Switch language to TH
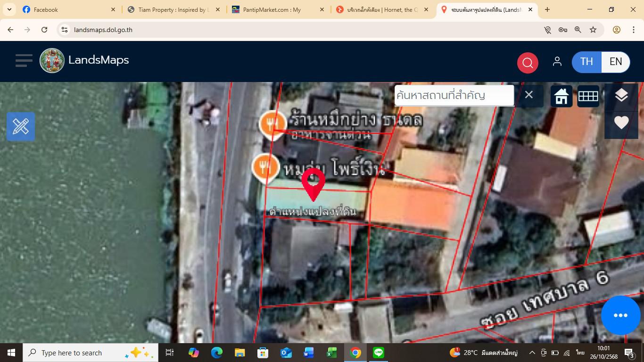 [x=586, y=62]
